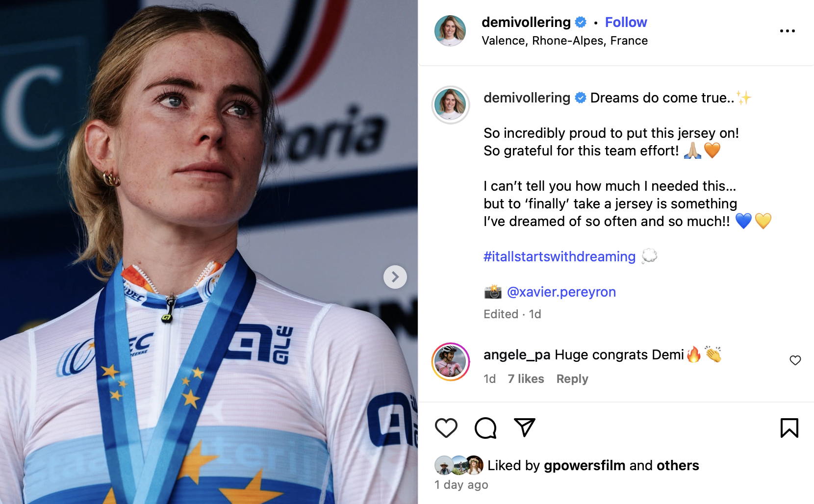
Task: Open the Valence, Rhone-Alpes, France location
Action: (564, 41)
